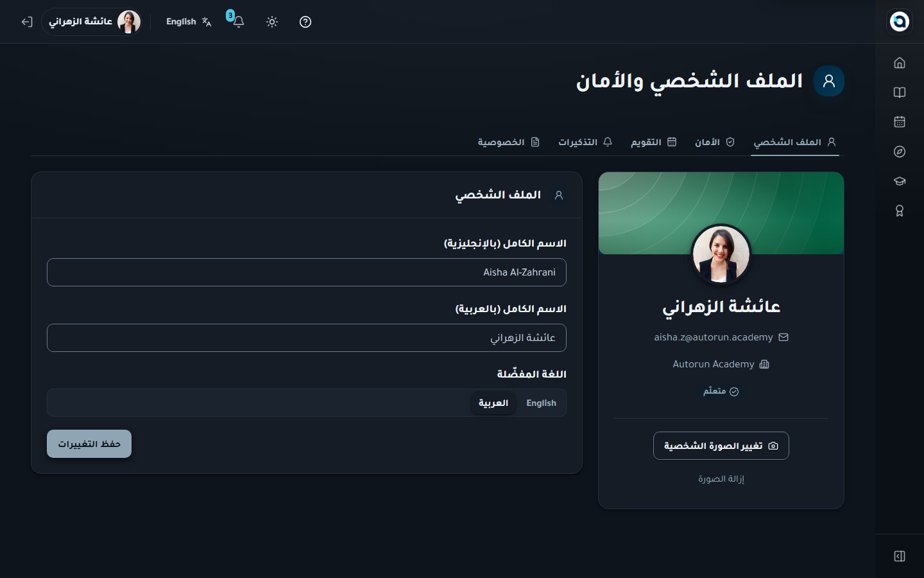This screenshot has height=578, width=924.
Task: Click حفظ التغييرات button
Action: [89, 444]
